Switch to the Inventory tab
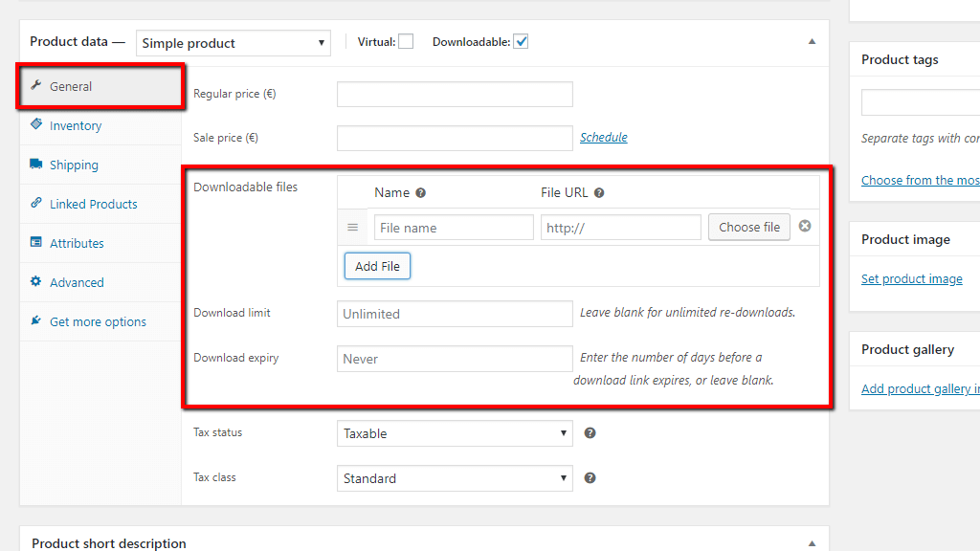This screenshot has height=551, width=980. [x=100, y=125]
